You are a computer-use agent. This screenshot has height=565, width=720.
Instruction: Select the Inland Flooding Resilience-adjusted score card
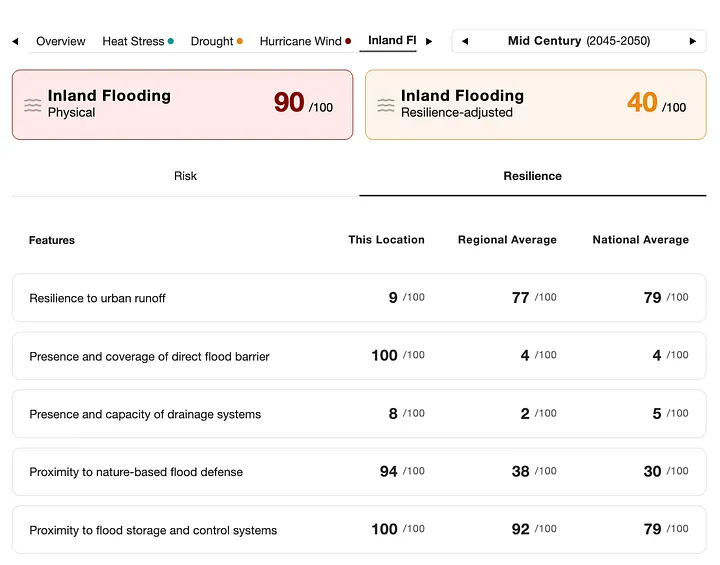pos(535,105)
